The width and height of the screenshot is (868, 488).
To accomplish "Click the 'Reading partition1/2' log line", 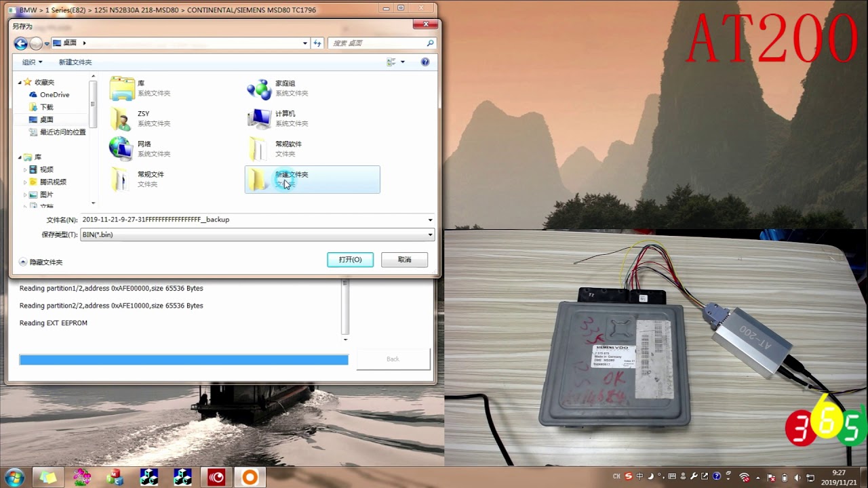I will 111,288.
